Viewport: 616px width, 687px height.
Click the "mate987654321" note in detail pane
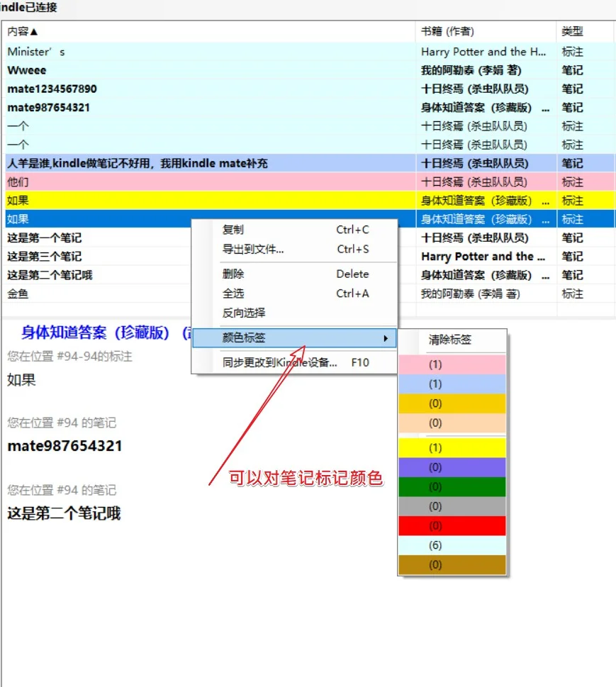click(x=65, y=446)
